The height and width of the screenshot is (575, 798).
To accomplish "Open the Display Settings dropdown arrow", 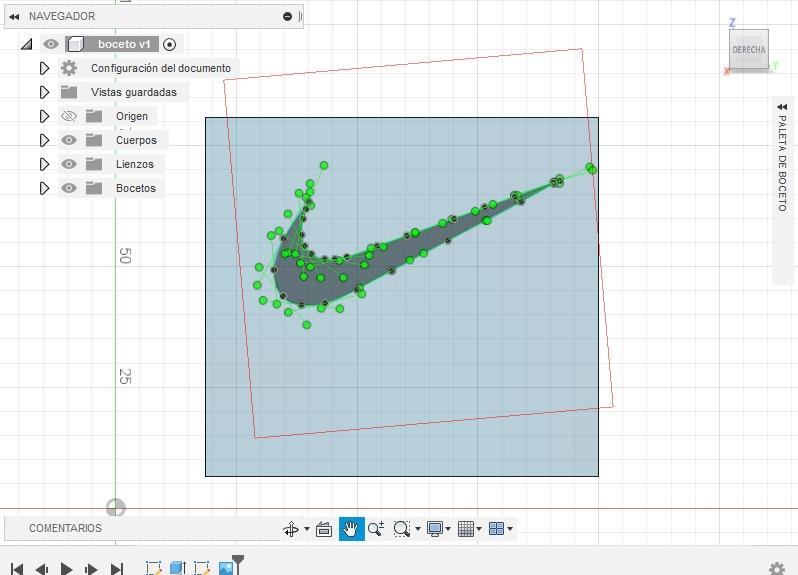I will [448, 529].
